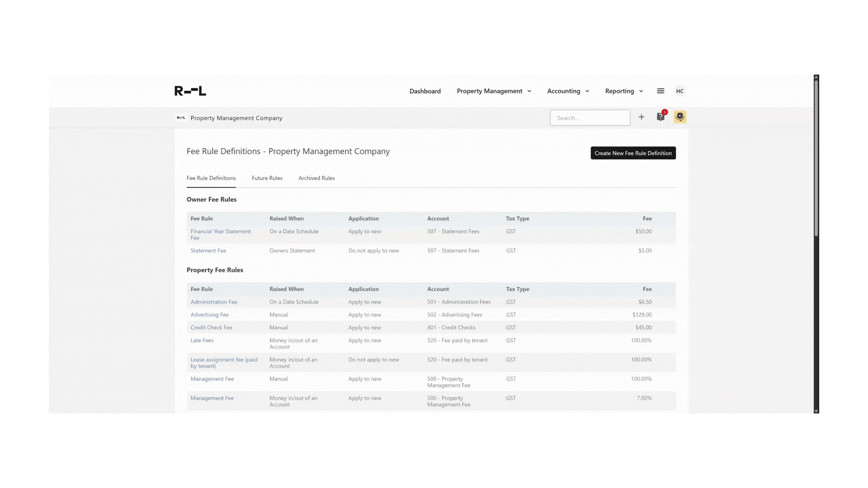Open the Credit Check Fee rule
This screenshot has height=488, width=868.
click(x=211, y=328)
